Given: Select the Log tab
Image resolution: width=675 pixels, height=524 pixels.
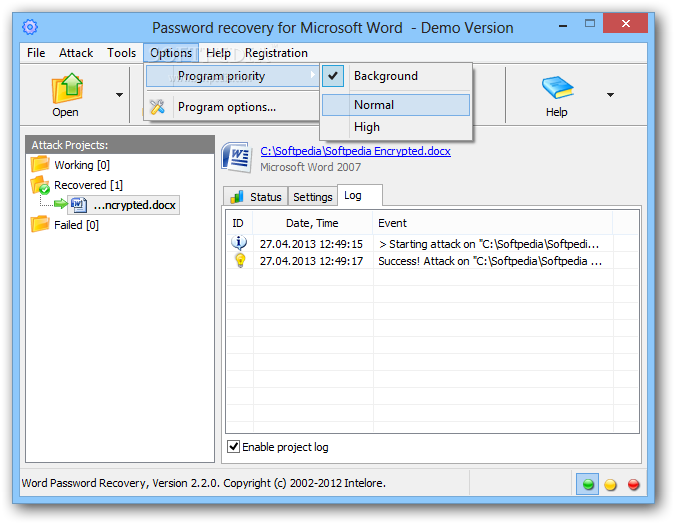Looking at the screenshot, I should point(359,195).
